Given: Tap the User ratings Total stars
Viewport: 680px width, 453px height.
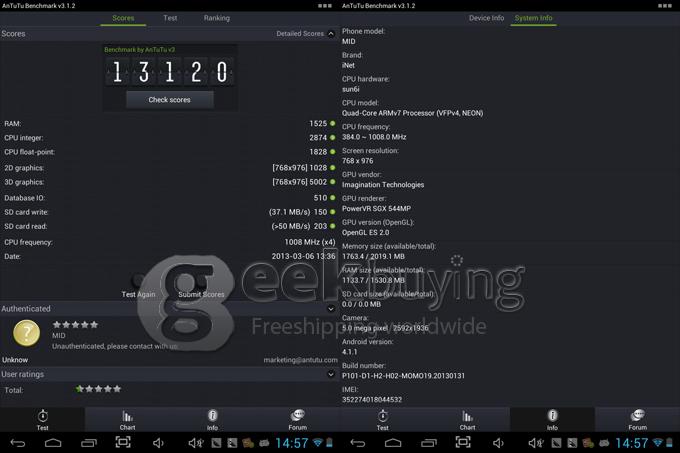Looking at the screenshot, I should [x=98, y=389].
